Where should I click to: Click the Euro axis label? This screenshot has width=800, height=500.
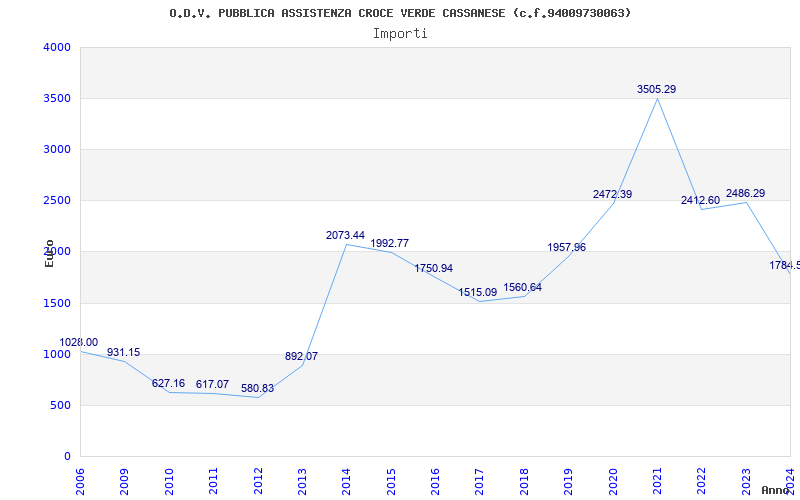coord(49,253)
